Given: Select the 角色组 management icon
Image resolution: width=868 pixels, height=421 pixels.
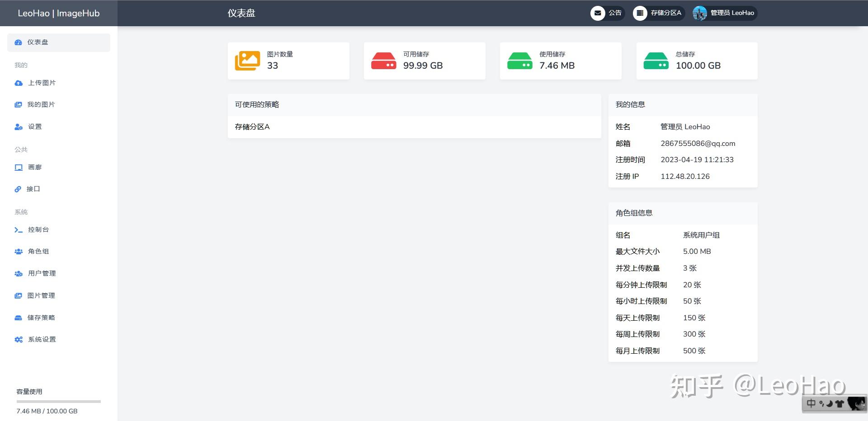Looking at the screenshot, I should pyautogui.click(x=18, y=251).
